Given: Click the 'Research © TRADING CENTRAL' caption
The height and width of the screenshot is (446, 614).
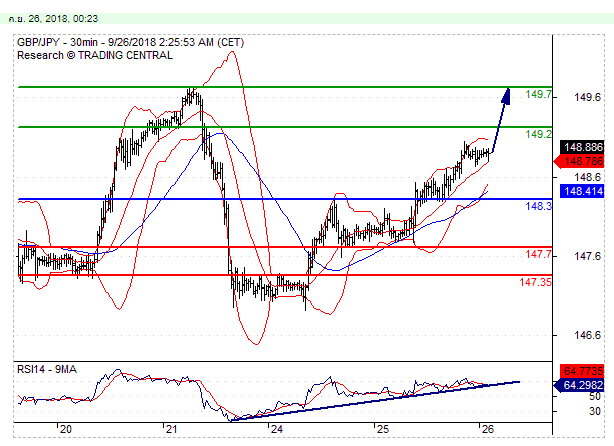Looking at the screenshot, I should [95, 55].
